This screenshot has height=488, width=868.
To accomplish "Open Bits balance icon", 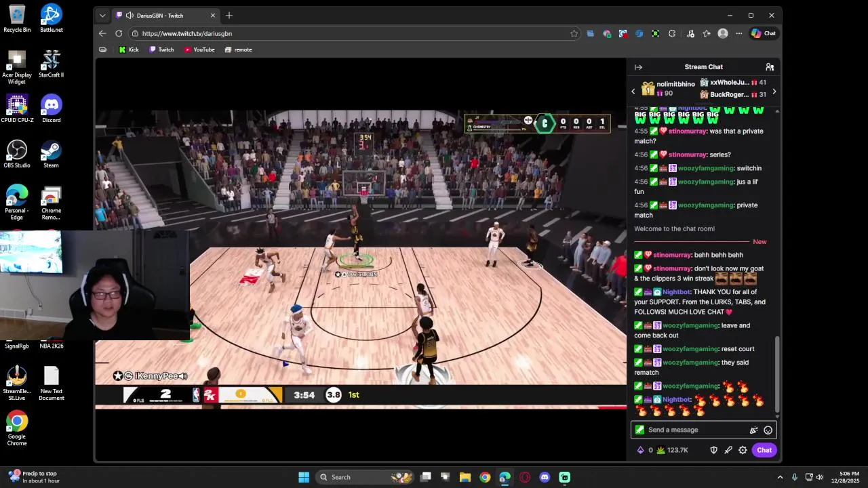I will (x=641, y=450).
